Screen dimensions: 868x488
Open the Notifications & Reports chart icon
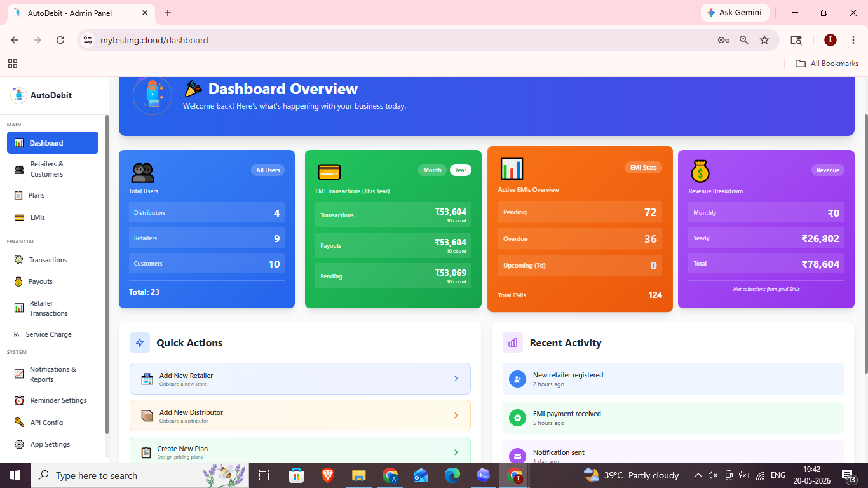19,374
